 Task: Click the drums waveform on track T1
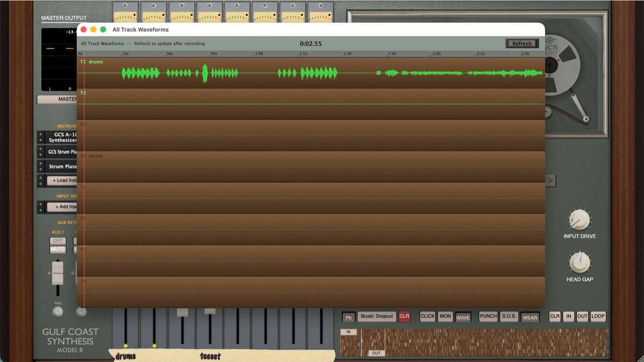pyautogui.click(x=310, y=73)
